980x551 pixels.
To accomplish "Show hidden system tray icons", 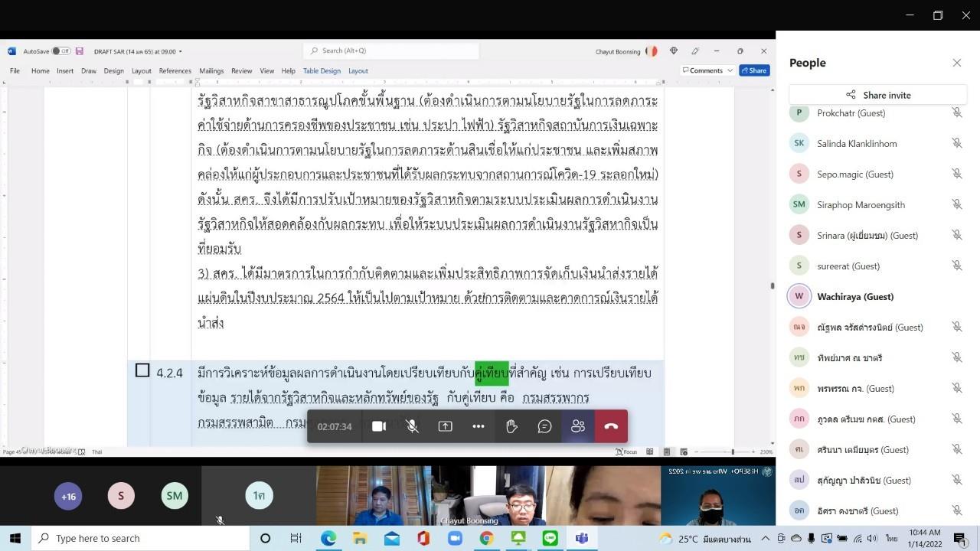I will 765,539.
